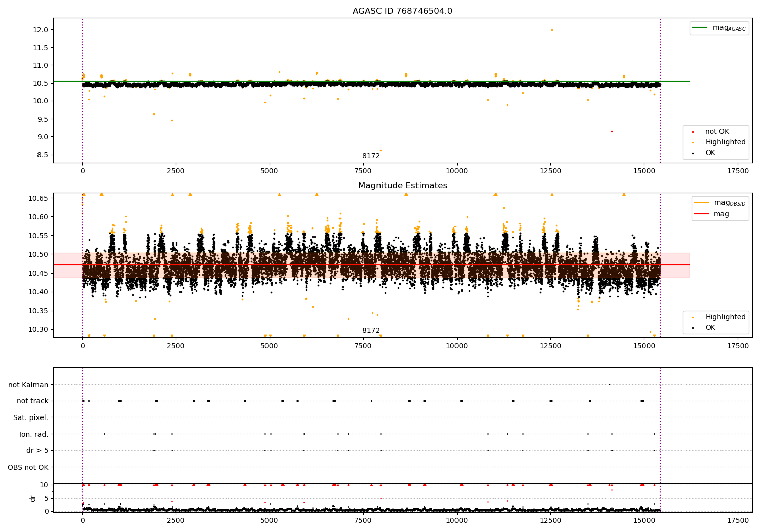The image size is (760, 532).
Task: Click the 9.5 y-axis tick label
Action: point(43,119)
